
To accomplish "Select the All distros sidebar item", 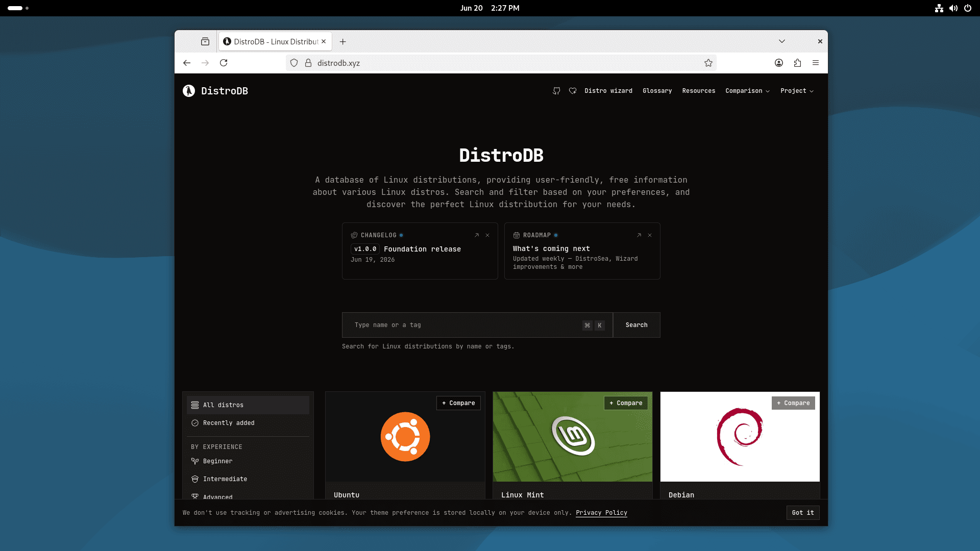I will [248, 405].
